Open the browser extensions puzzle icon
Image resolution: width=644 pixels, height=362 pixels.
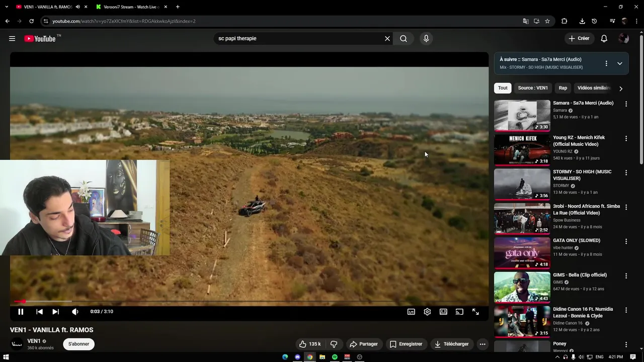[565, 21]
